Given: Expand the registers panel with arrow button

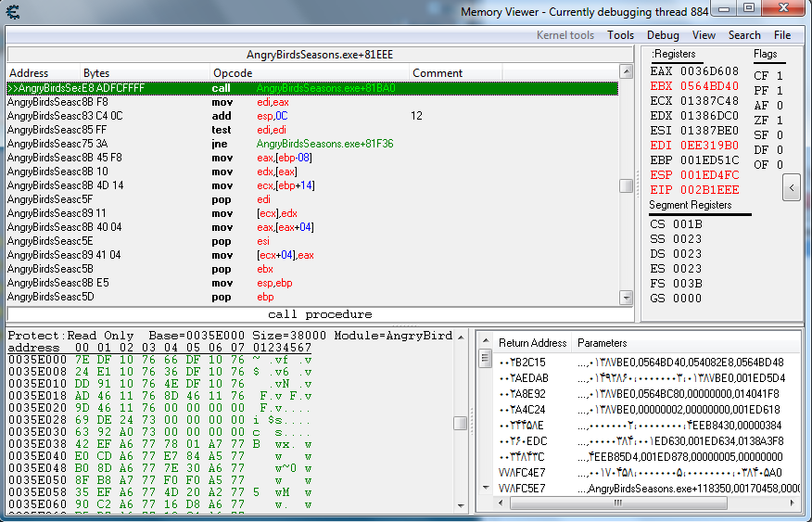Looking at the screenshot, I should coord(791,187).
